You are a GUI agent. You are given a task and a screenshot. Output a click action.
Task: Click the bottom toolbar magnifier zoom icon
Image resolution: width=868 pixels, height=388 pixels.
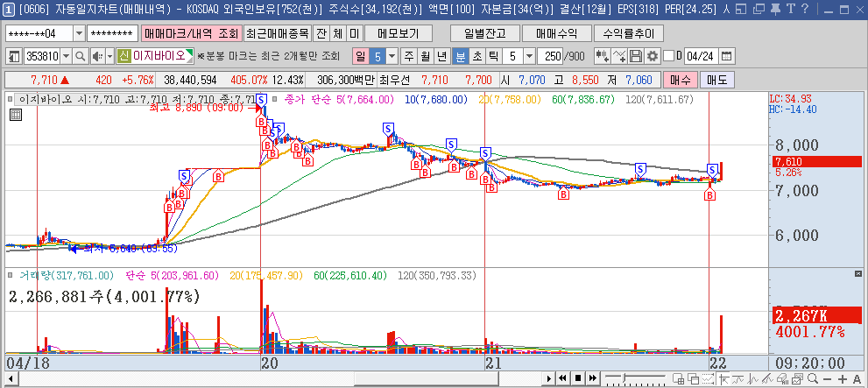[x=813, y=378]
